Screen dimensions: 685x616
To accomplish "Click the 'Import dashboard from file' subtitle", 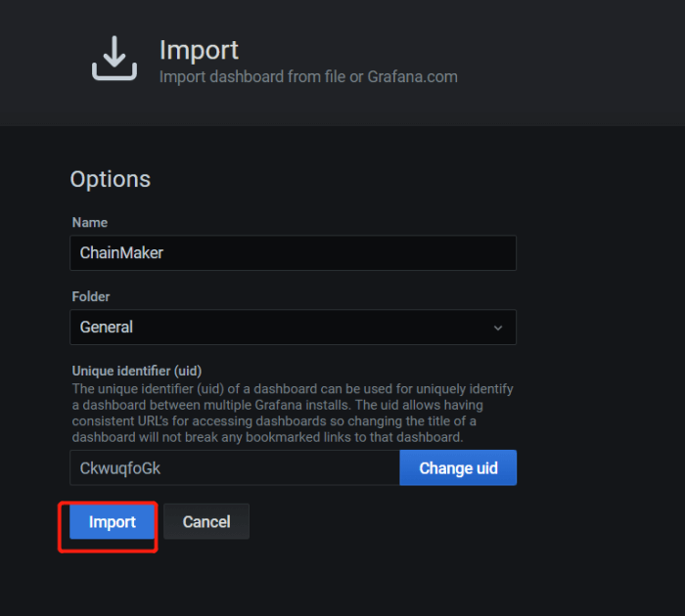I will pyautogui.click(x=308, y=77).
